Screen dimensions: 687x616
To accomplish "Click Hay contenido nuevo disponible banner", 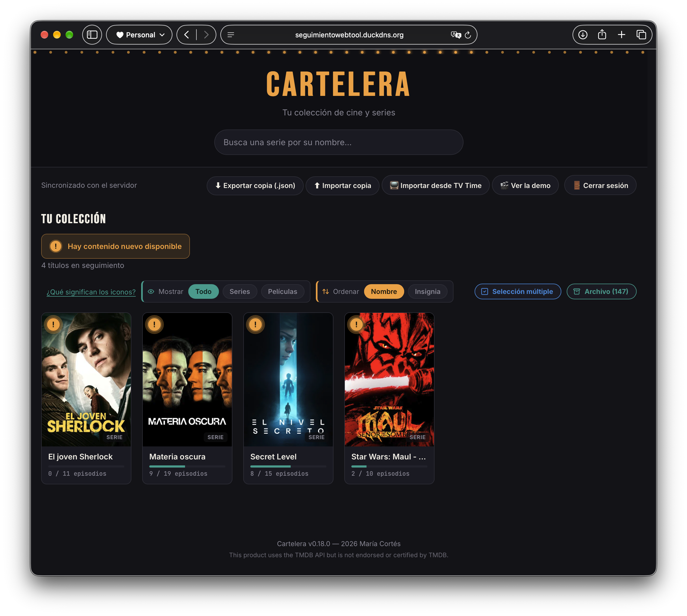I will [115, 247].
